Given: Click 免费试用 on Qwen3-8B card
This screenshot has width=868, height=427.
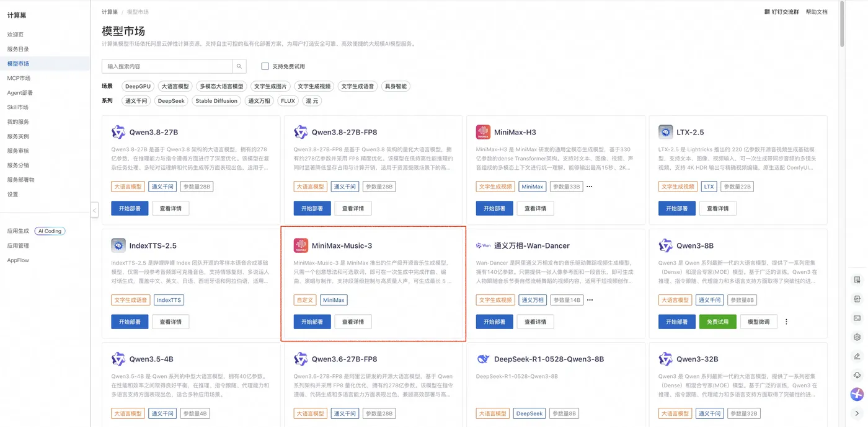Looking at the screenshot, I should coord(717,322).
